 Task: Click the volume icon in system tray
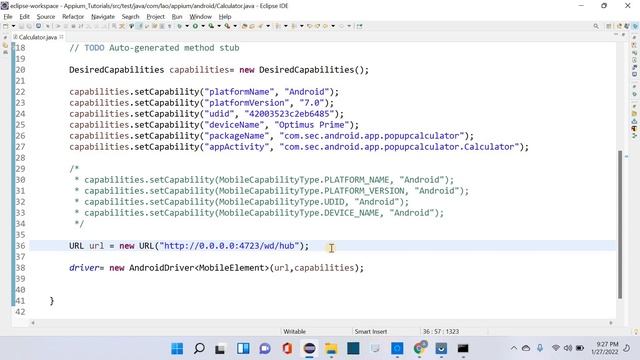tap(568, 348)
